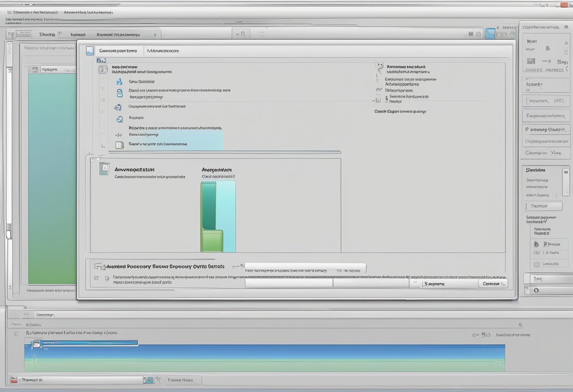Click the document icon on the highlighted row
573x392 pixels.
point(119,145)
